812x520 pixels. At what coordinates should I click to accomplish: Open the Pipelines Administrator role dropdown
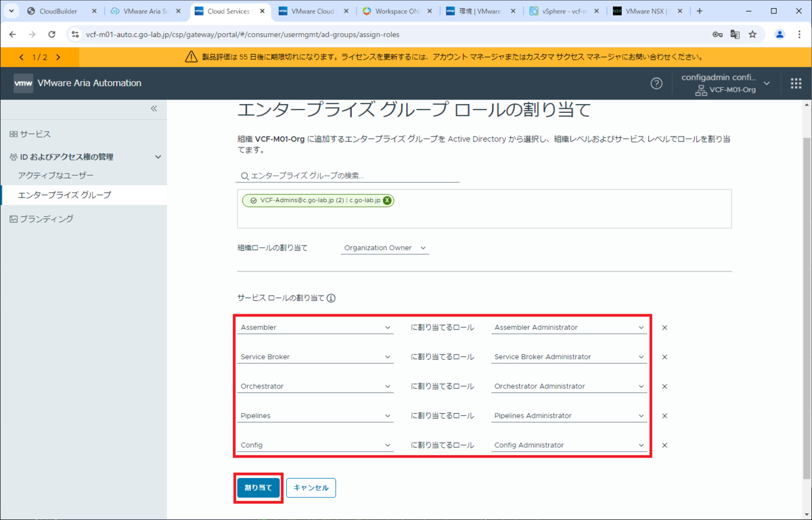[x=569, y=416]
